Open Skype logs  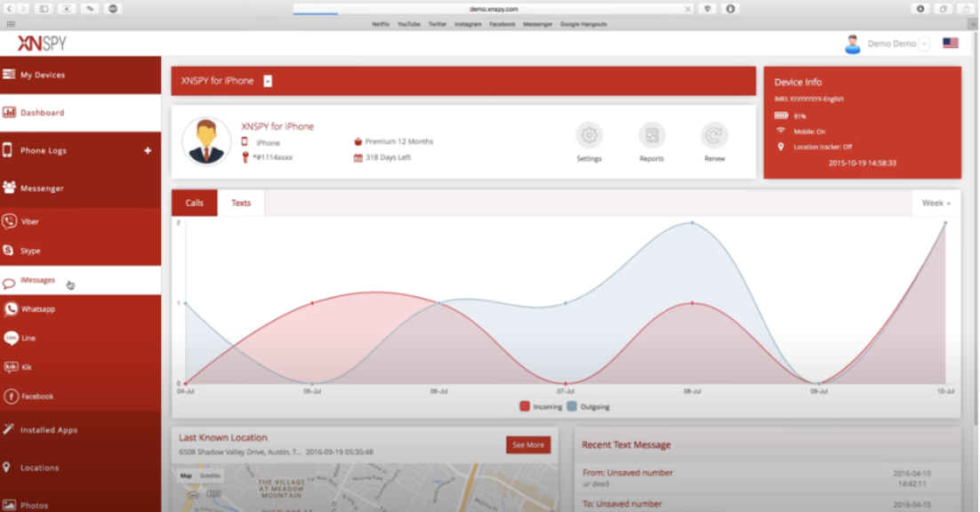(80, 251)
